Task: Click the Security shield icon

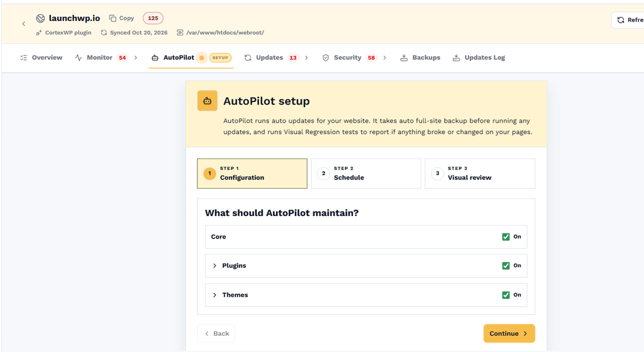Action: coord(326,57)
